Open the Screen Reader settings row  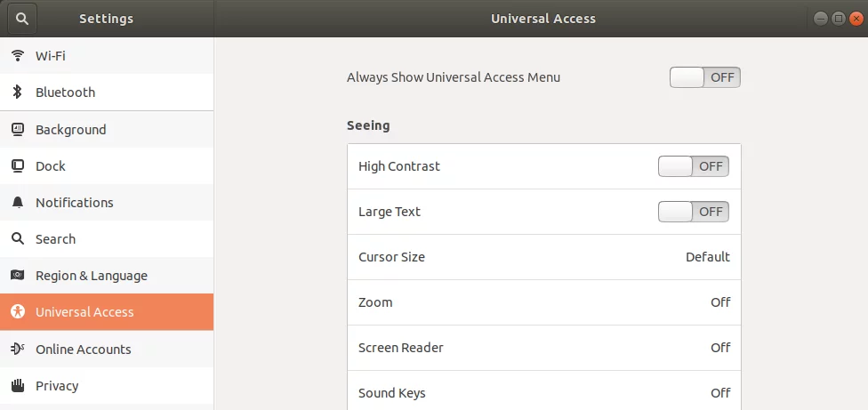544,348
